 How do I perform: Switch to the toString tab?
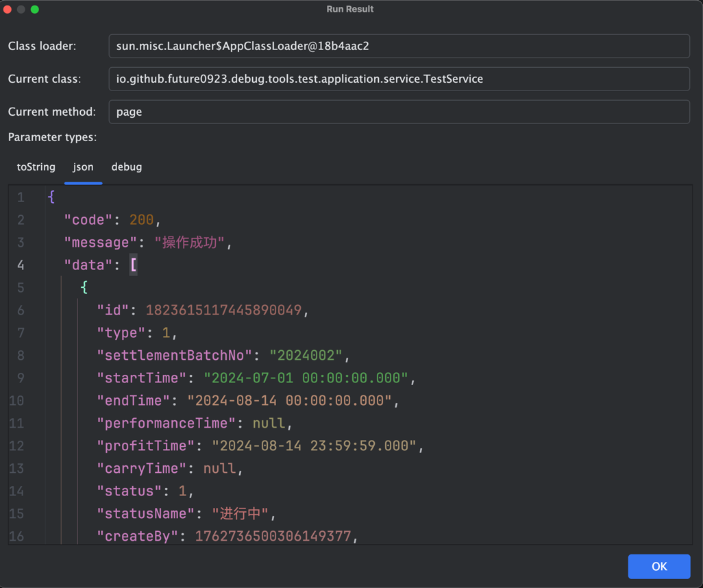pyautogui.click(x=36, y=167)
